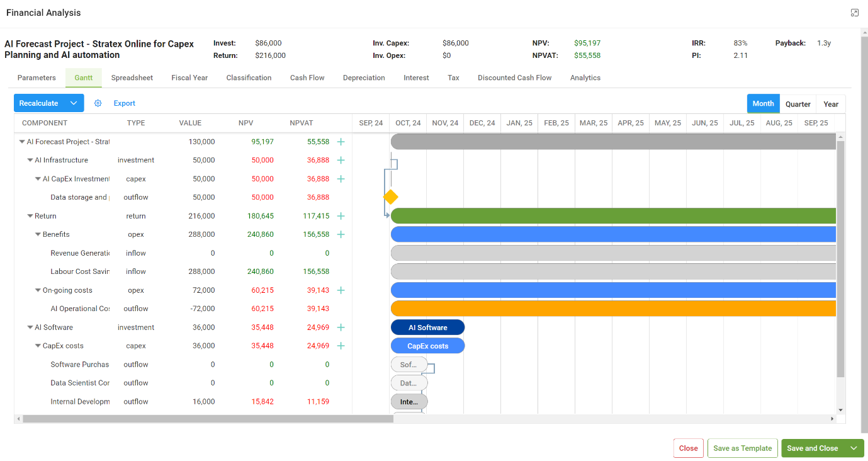This screenshot has width=868, height=461.
Task: Click the Recalculate button
Action: coord(39,103)
